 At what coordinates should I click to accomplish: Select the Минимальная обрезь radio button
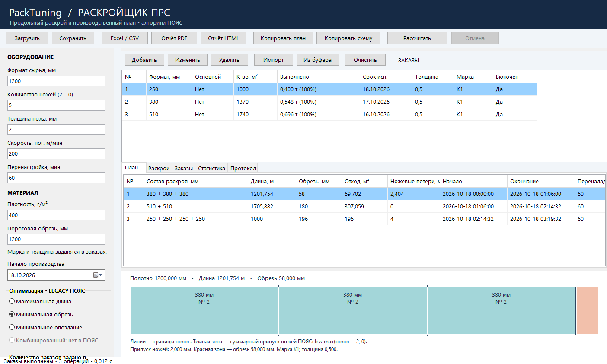point(41,315)
